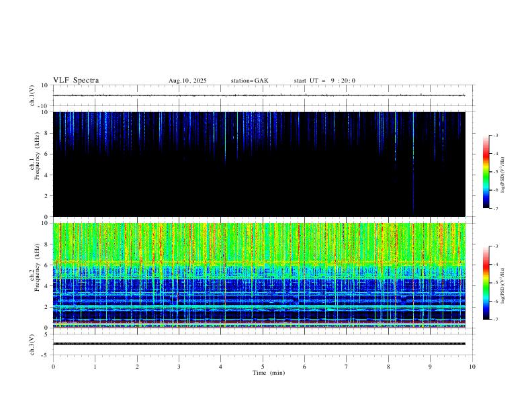Click the ch.2 spectrogram color bar
The width and height of the screenshot is (532, 411).
click(486, 283)
